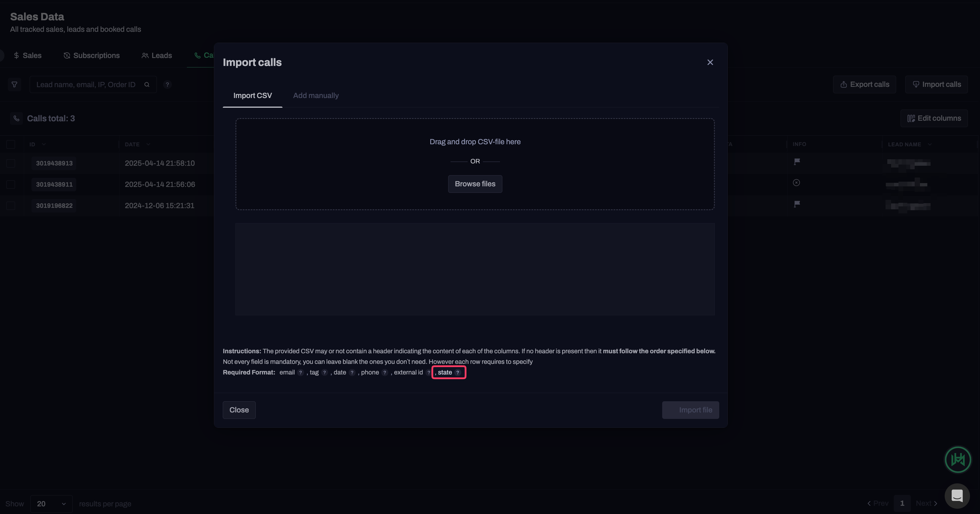Click the help icon beside search box
Viewport: 980px width, 514px height.
click(x=167, y=84)
